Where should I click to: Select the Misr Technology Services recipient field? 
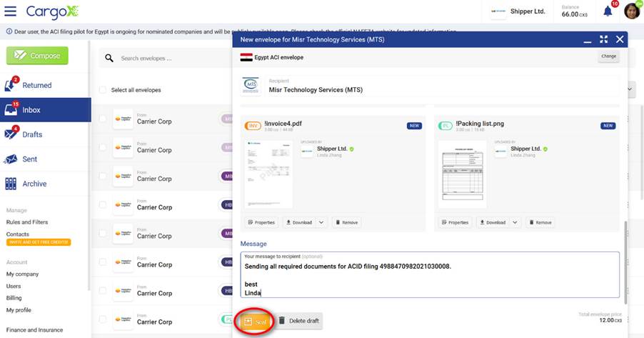tap(443, 86)
